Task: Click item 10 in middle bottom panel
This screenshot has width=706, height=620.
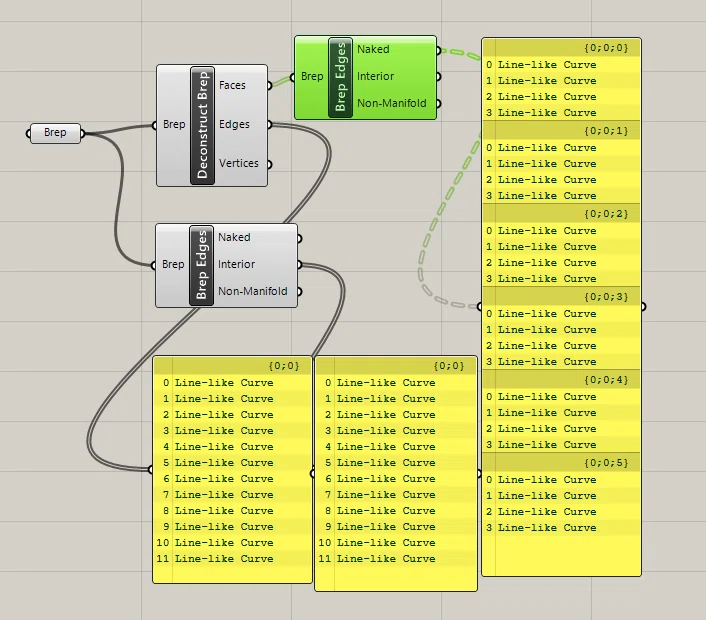Action: pyautogui.click(x=396, y=543)
